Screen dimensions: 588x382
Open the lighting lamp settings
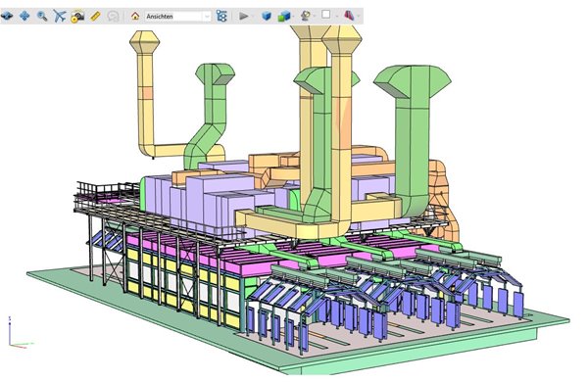point(306,16)
